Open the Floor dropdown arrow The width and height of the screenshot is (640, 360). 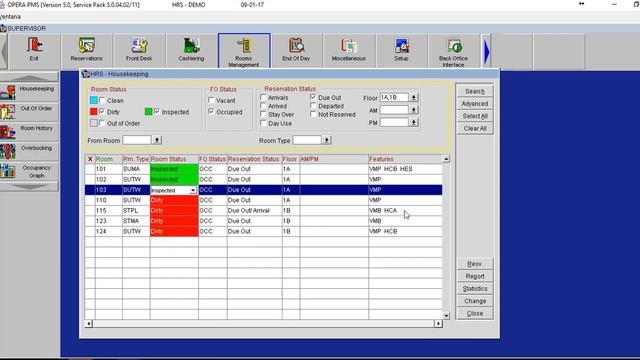point(413,98)
